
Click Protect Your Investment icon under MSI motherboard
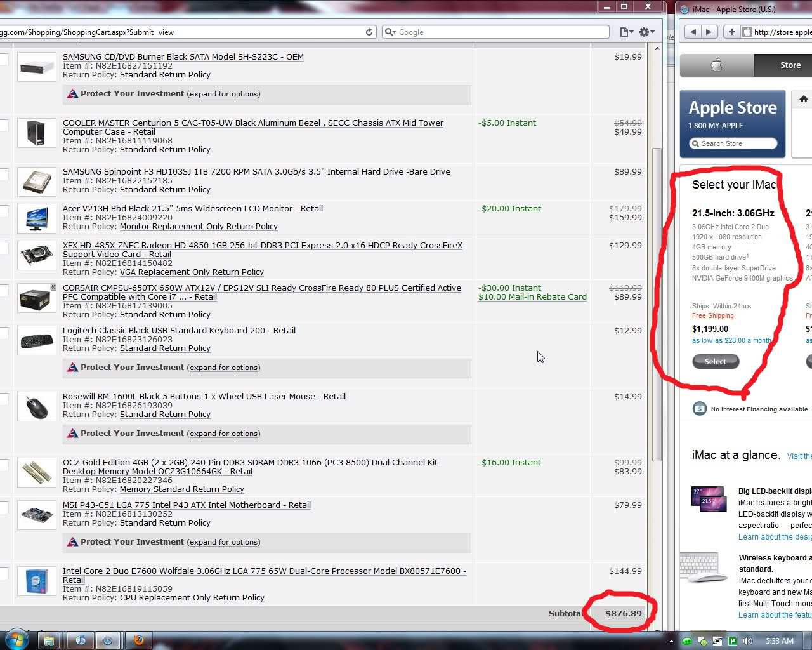tap(72, 542)
